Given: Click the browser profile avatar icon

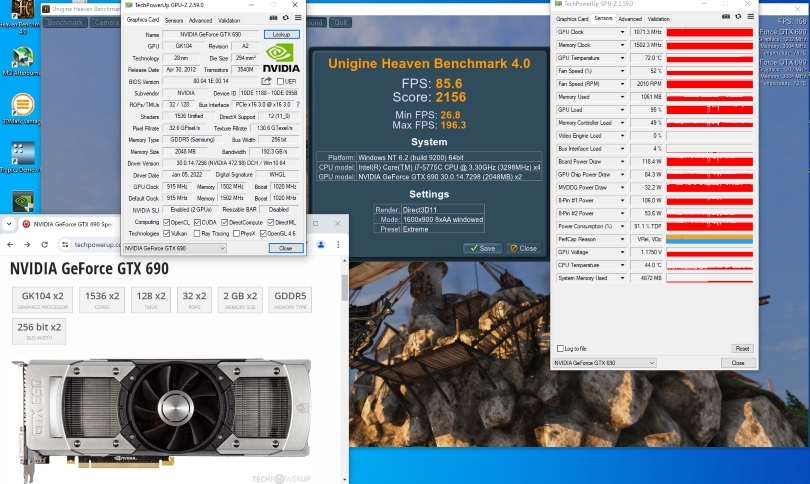Looking at the screenshot, I should pyautogui.click(x=321, y=244).
